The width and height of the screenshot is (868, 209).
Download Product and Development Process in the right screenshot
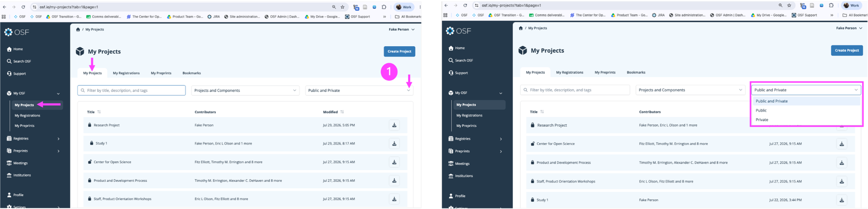pyautogui.click(x=842, y=162)
